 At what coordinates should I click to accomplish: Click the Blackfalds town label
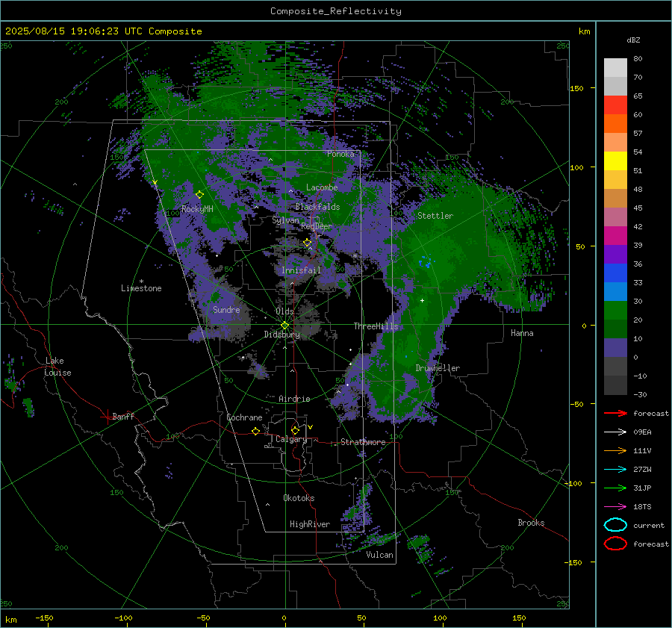pos(317,207)
